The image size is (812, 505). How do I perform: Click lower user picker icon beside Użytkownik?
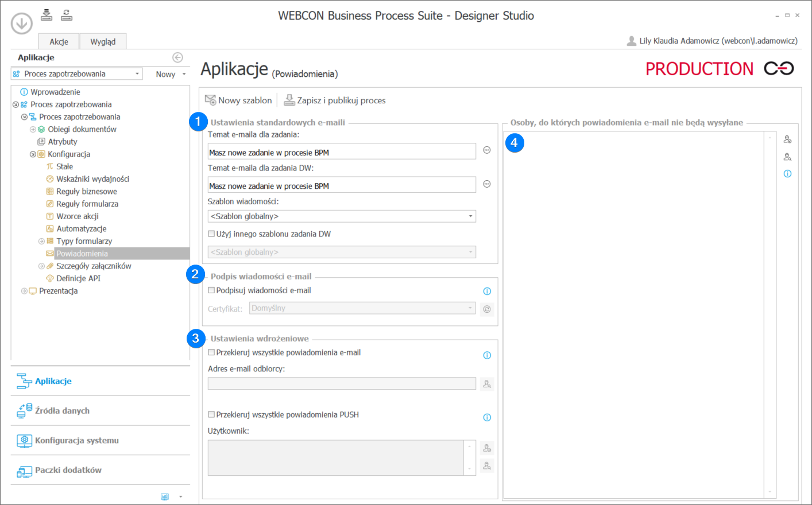(x=487, y=466)
